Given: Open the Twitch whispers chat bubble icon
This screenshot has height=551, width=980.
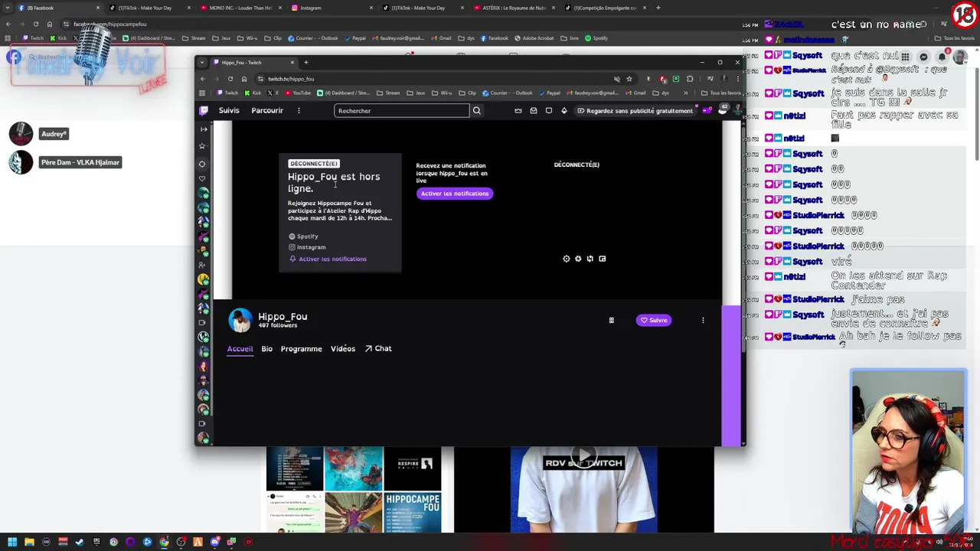Looking at the screenshot, I should click(x=549, y=111).
